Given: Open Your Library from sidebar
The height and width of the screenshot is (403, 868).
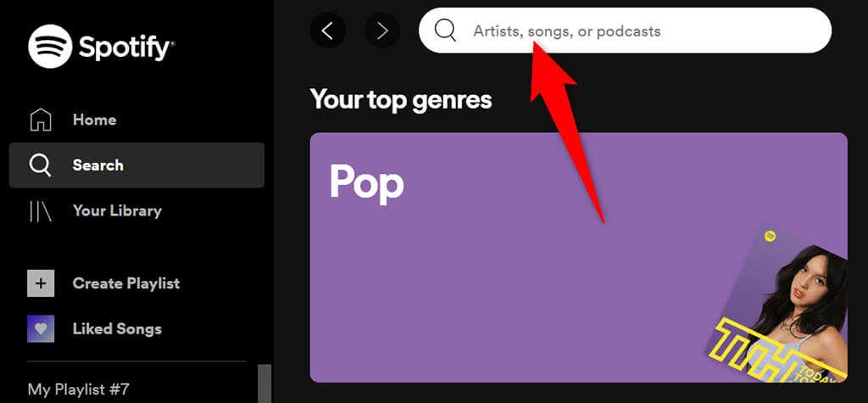Looking at the screenshot, I should [x=117, y=211].
